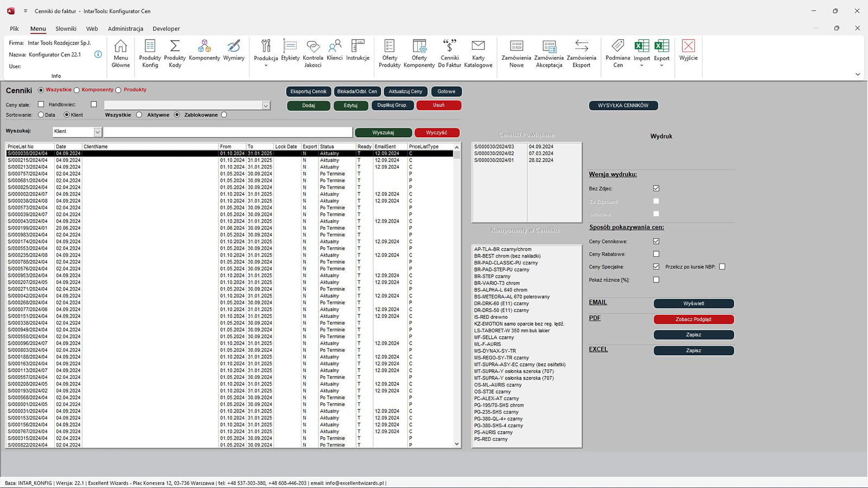Toggle Przelicz po kursie NBP checkbox

click(x=722, y=267)
